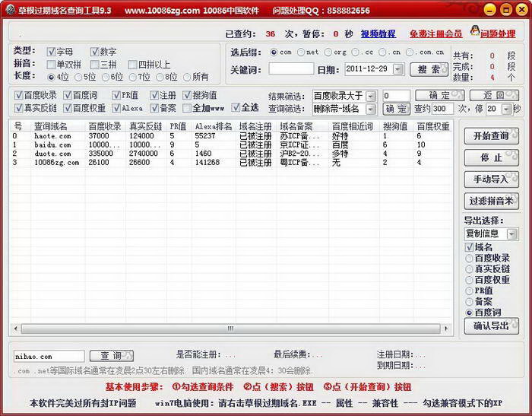Open the 视频教程 video tutorial link
Image resolution: width=532 pixels, height=416 pixels.
pyautogui.click(x=378, y=34)
